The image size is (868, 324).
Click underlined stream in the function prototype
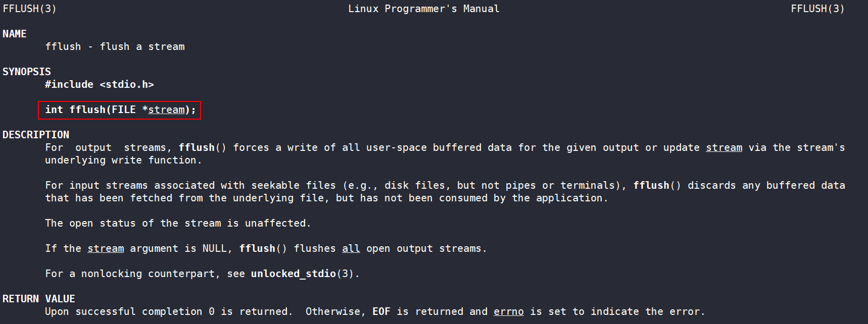point(166,110)
